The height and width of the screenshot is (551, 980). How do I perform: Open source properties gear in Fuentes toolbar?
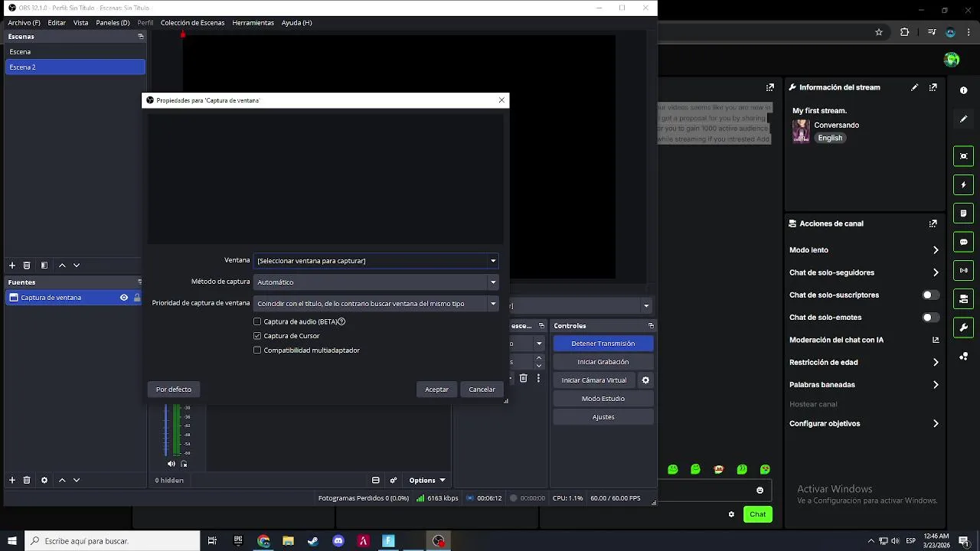tap(44, 481)
